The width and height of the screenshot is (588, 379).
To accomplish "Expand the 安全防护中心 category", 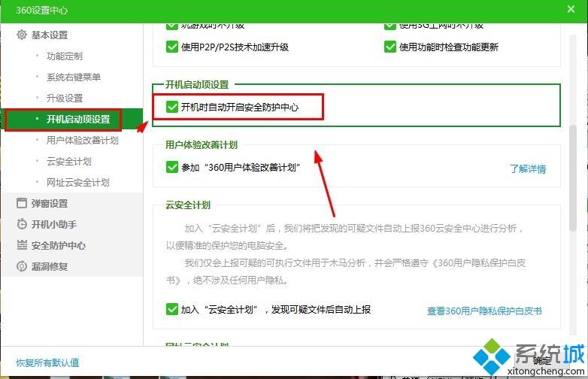I will (x=58, y=245).
